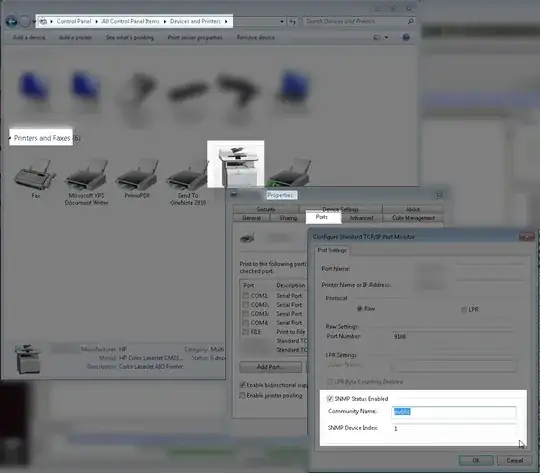Select the PrimoPDF printer icon
The image size is (540, 473).
point(137,174)
